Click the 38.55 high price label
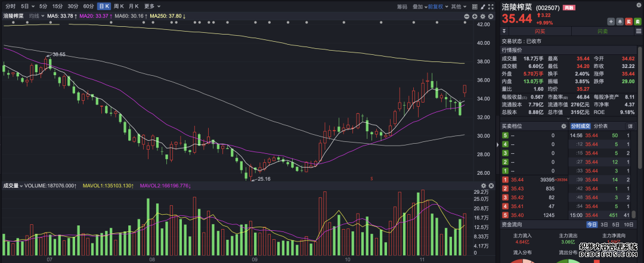Image resolution: width=644 pixels, height=263 pixels. (59, 54)
